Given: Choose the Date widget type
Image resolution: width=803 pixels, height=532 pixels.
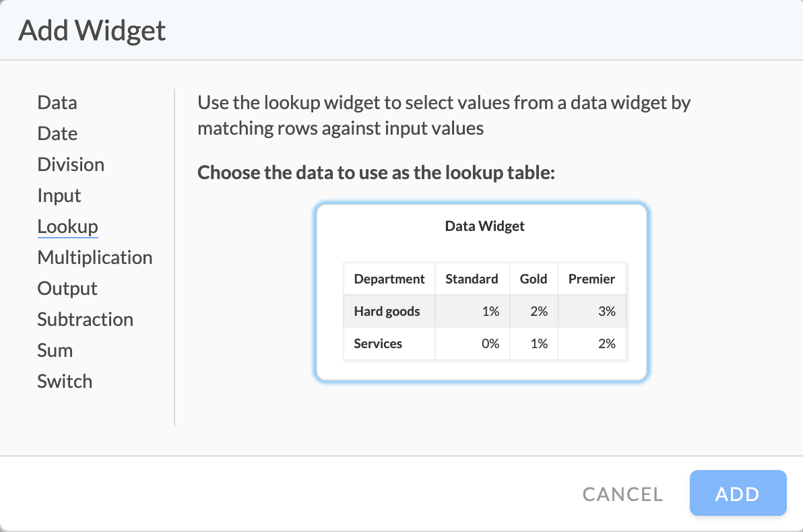Looking at the screenshot, I should 57,133.
